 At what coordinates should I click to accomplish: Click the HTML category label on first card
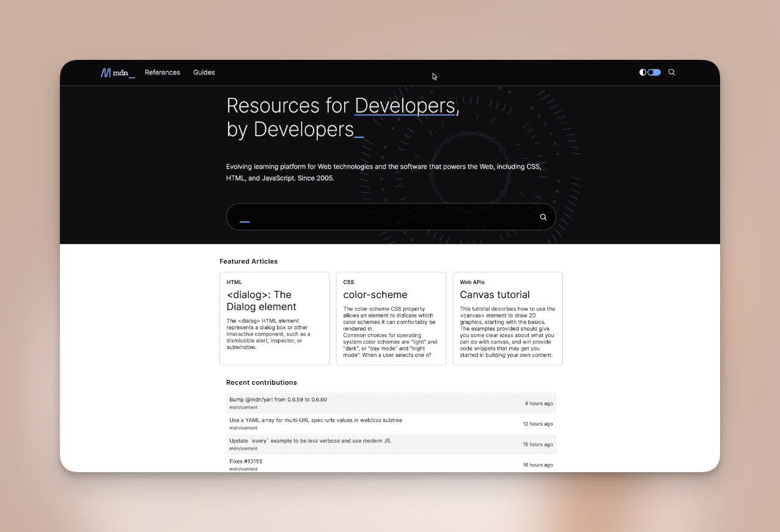[234, 282]
